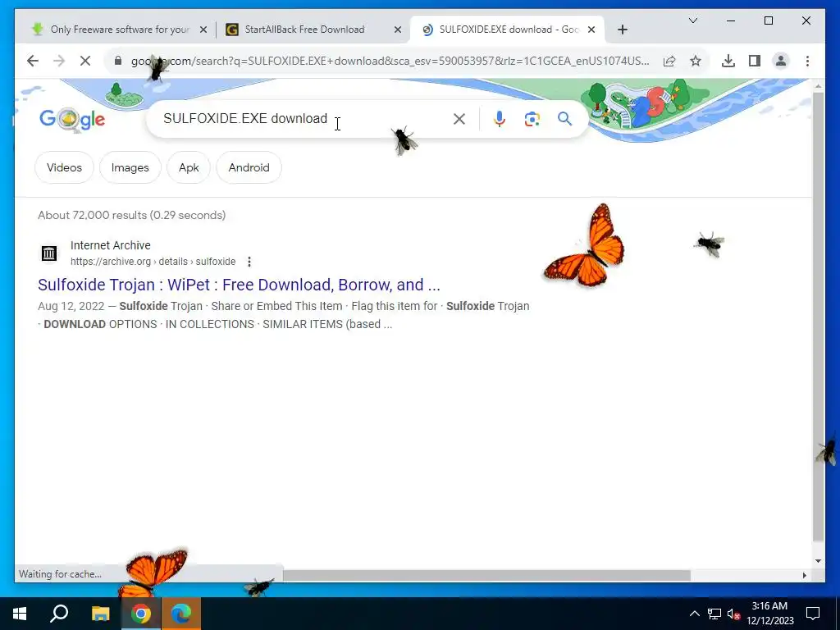Open a new browser tab
Viewport: 840px width, 630px height.
coord(622,30)
